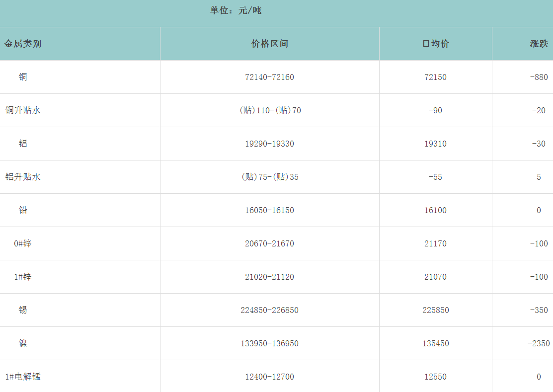Select tin daily average 225850
The height and width of the screenshot is (392, 553).
435,310
